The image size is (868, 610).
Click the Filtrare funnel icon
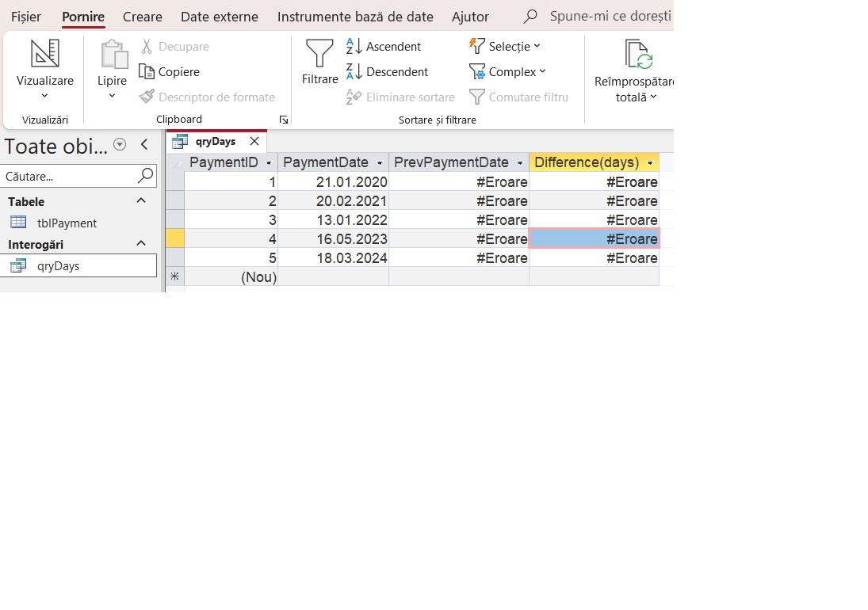tap(319, 54)
